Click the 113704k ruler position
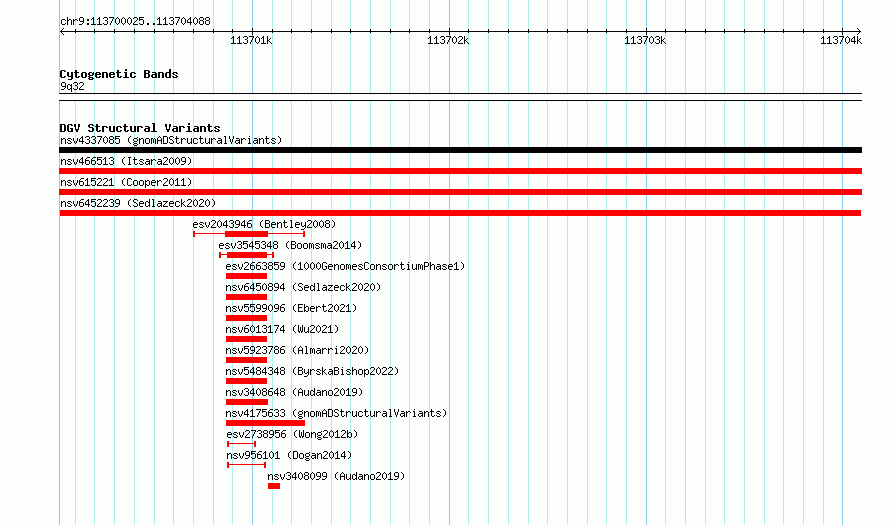 coord(841,40)
